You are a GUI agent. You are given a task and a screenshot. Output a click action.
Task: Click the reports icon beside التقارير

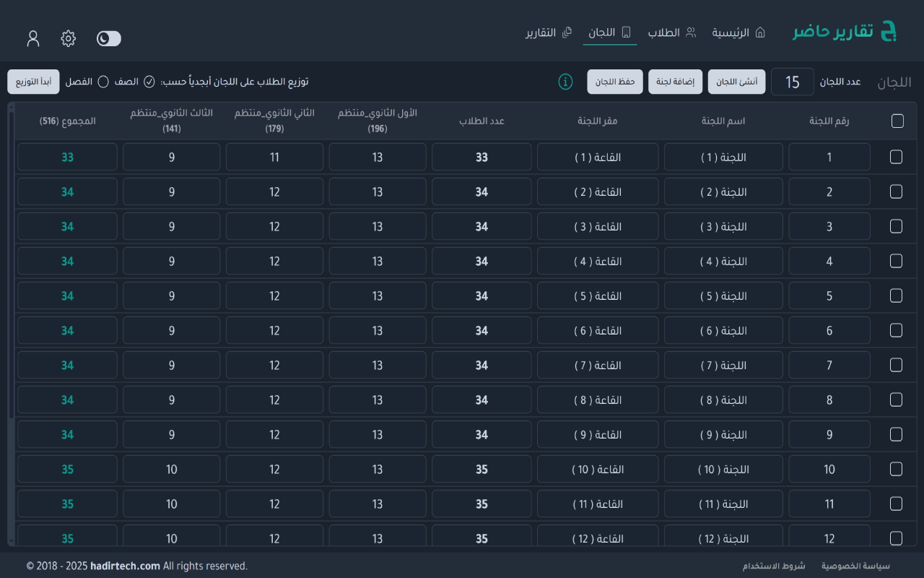(x=567, y=33)
